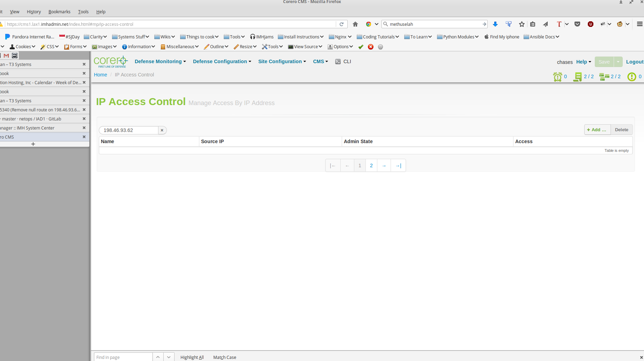Clear the 198.46.93.62 filter field
The width and height of the screenshot is (644, 361).
pyautogui.click(x=162, y=130)
